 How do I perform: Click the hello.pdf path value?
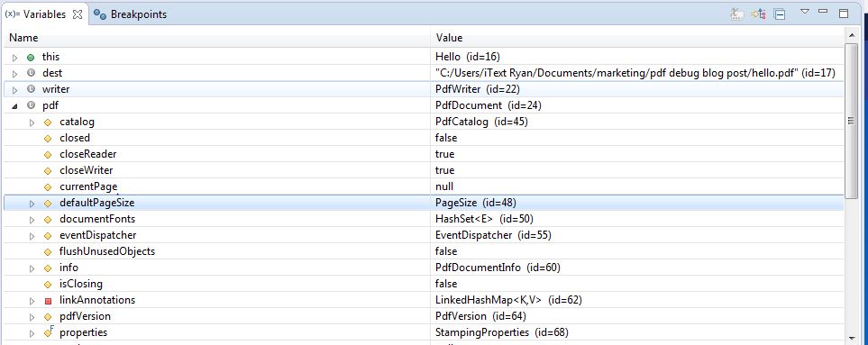[635, 73]
